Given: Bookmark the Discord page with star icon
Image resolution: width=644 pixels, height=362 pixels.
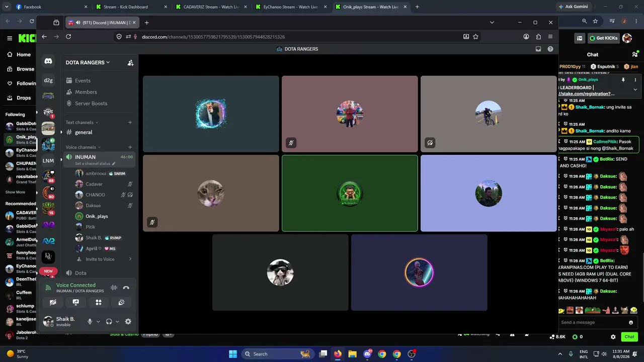Looking at the screenshot, I should (475, 36).
